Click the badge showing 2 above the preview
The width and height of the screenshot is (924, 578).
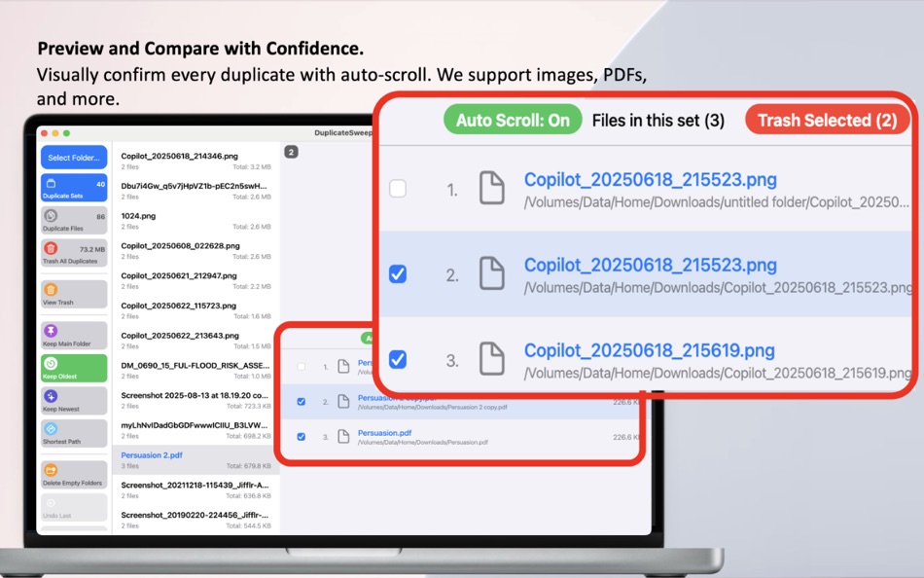click(x=291, y=152)
